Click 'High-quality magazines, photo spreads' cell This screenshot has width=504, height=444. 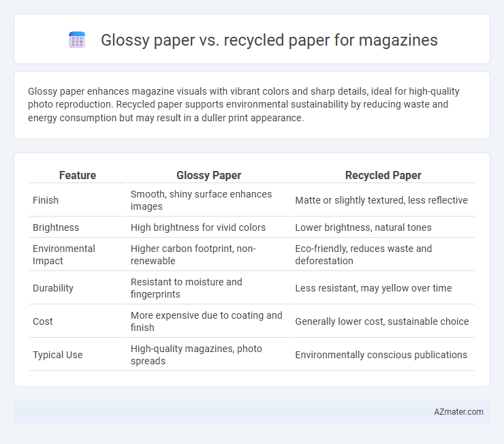[208, 355]
